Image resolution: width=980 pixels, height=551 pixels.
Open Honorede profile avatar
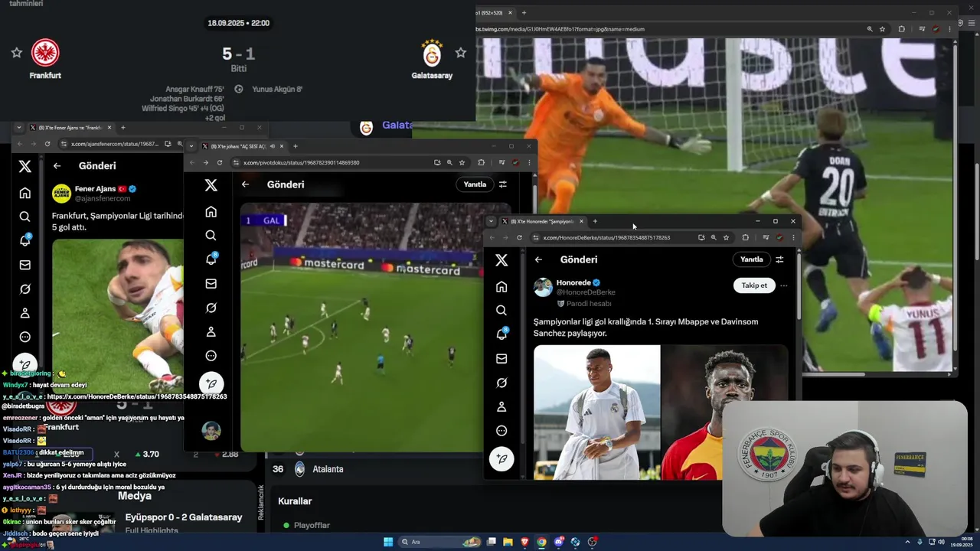pyautogui.click(x=543, y=287)
